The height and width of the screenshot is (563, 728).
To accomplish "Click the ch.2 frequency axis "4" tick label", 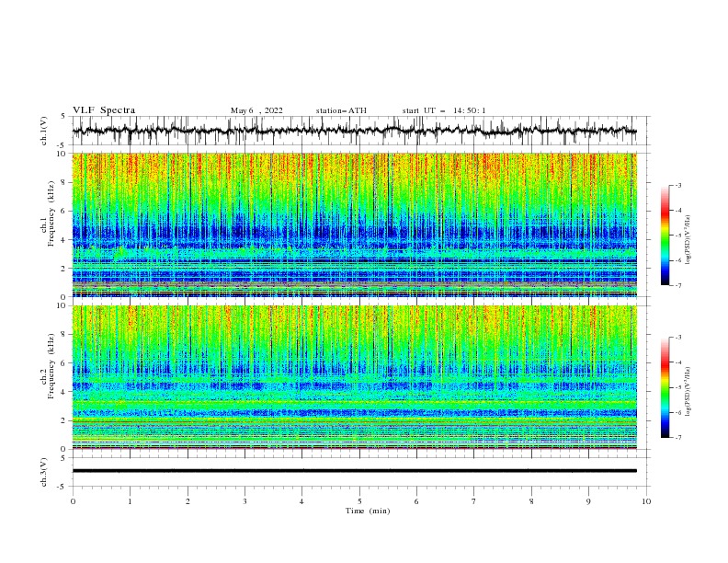I will pos(64,392).
